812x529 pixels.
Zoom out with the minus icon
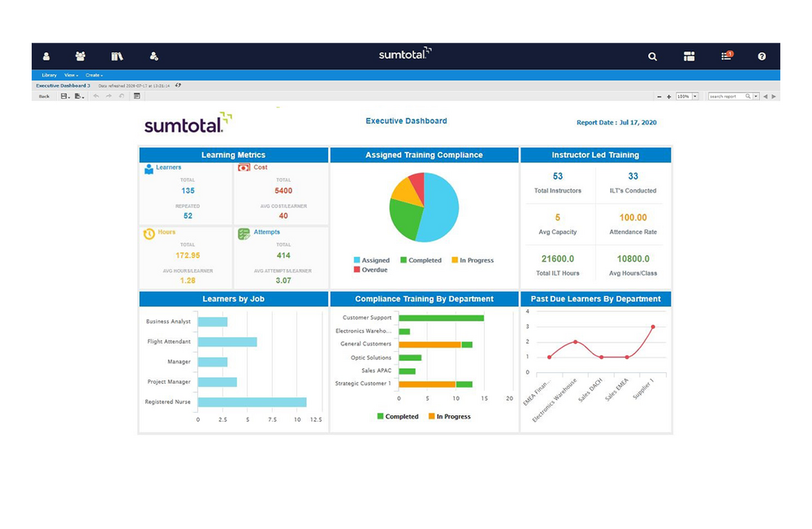tap(659, 97)
